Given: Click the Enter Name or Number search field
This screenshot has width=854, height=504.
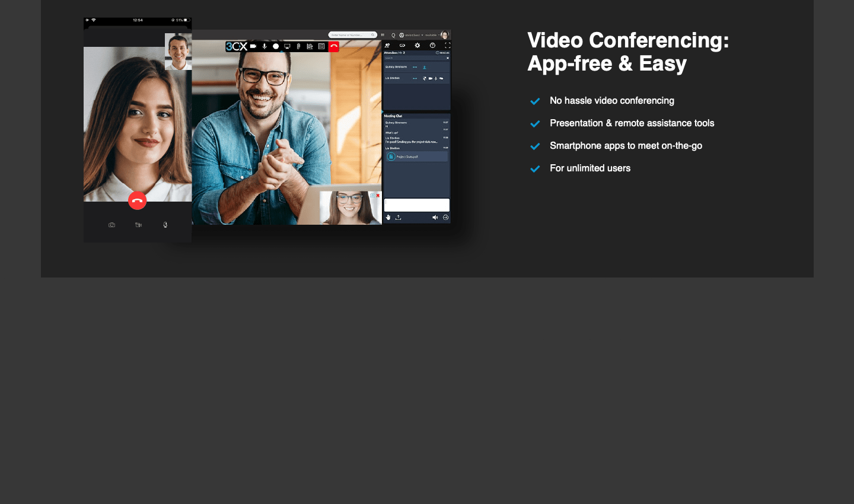Looking at the screenshot, I should point(351,35).
